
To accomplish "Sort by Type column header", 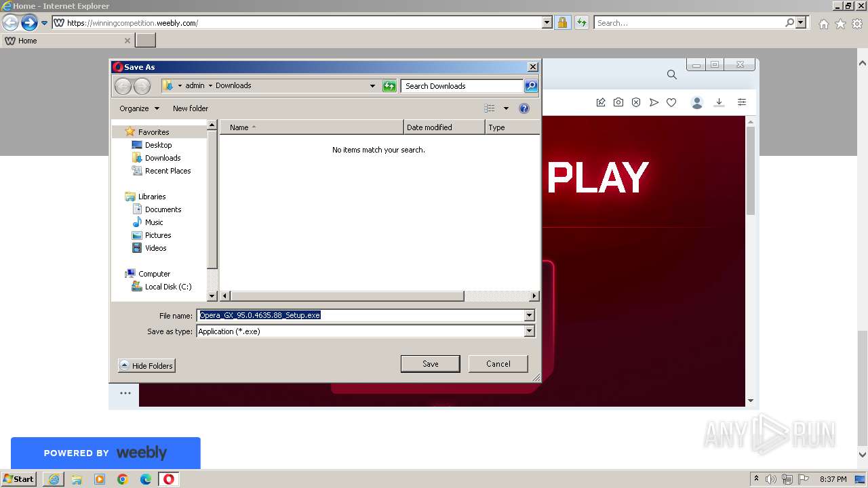I will pyautogui.click(x=513, y=127).
